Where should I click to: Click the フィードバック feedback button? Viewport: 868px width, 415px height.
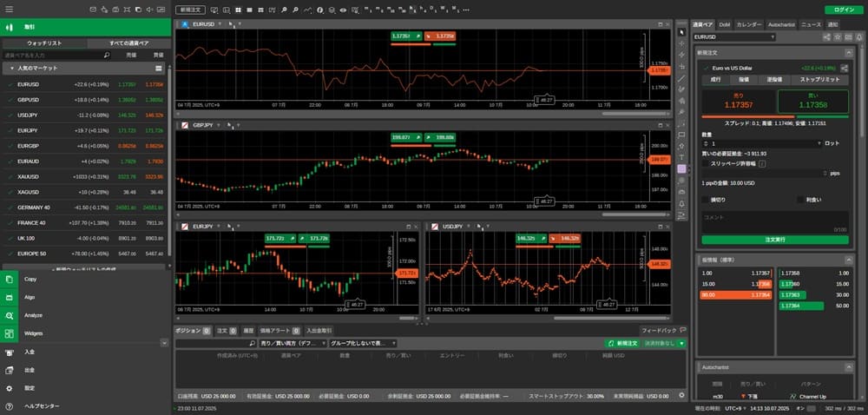[663, 330]
